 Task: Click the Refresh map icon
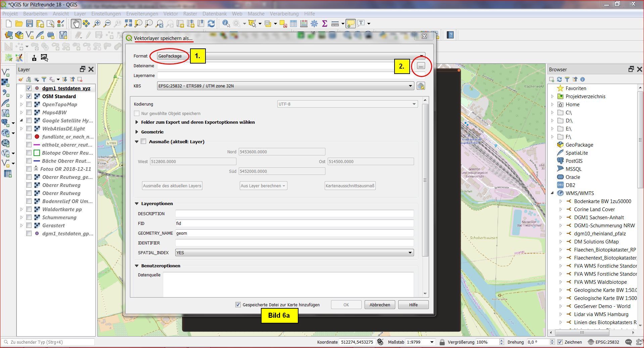[211, 23]
